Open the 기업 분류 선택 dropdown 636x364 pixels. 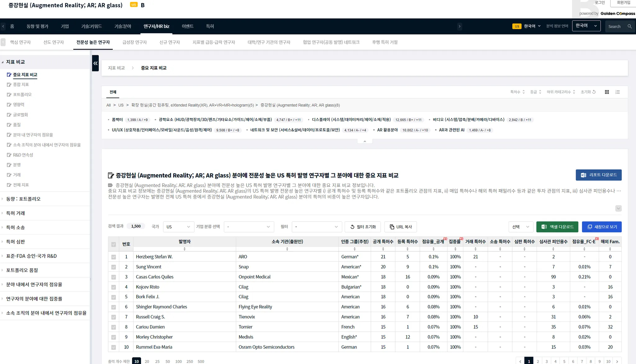pyautogui.click(x=248, y=227)
